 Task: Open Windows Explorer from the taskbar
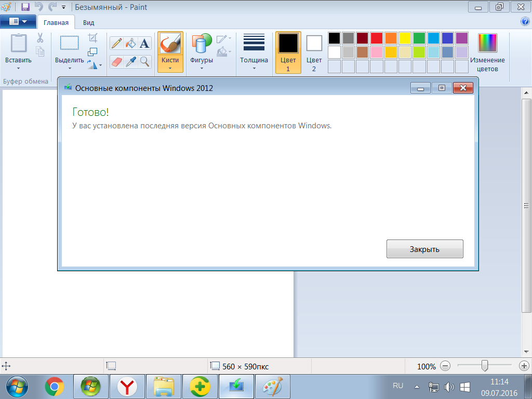(x=164, y=387)
